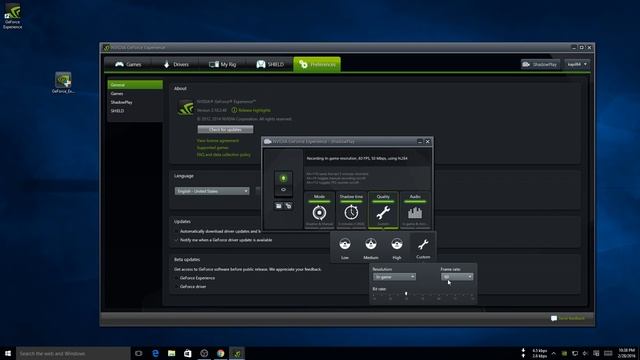This screenshot has height=360, width=640.
Task: Select the Preferences tab
Action: click(x=317, y=64)
